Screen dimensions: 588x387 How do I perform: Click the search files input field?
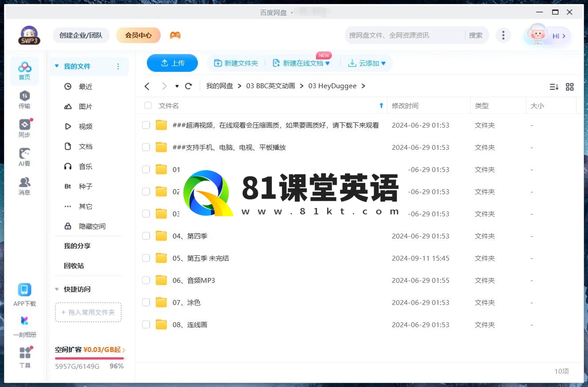pyautogui.click(x=406, y=35)
